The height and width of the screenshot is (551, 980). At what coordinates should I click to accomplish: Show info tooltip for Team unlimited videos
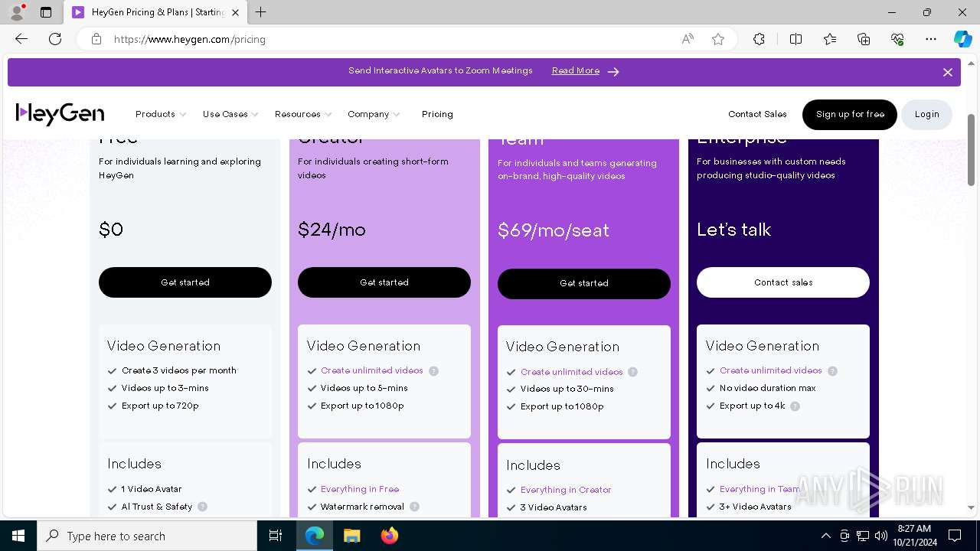pos(632,372)
